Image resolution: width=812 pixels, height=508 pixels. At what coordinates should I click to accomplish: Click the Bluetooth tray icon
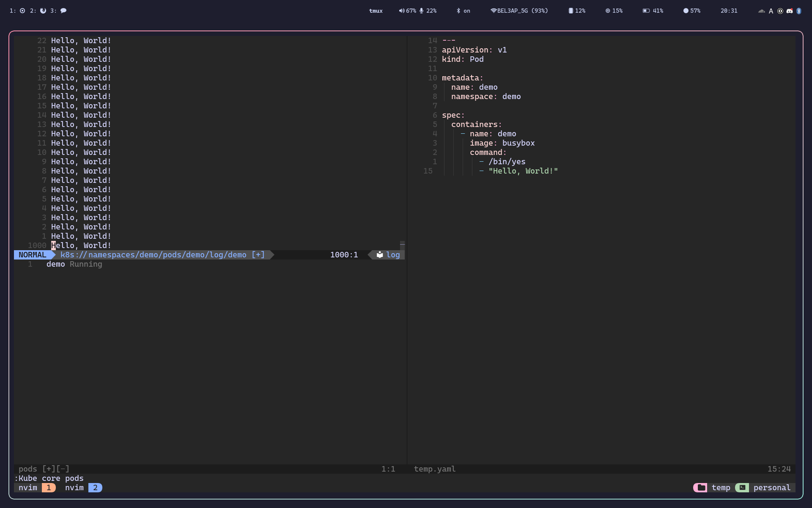tap(799, 11)
